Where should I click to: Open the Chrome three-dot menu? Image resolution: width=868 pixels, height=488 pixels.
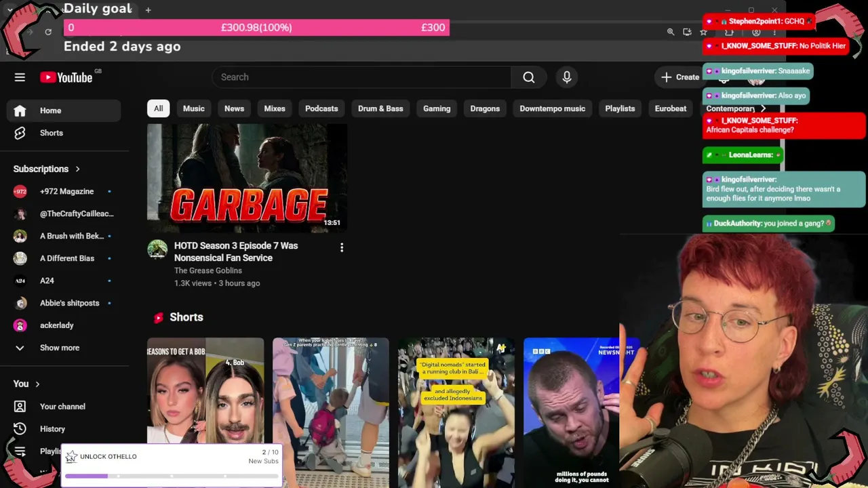pyautogui.click(x=774, y=32)
